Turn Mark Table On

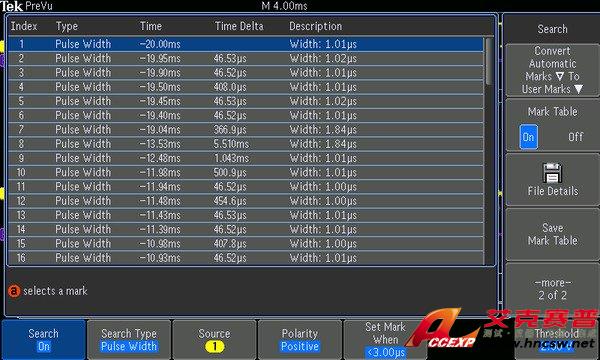[528, 137]
